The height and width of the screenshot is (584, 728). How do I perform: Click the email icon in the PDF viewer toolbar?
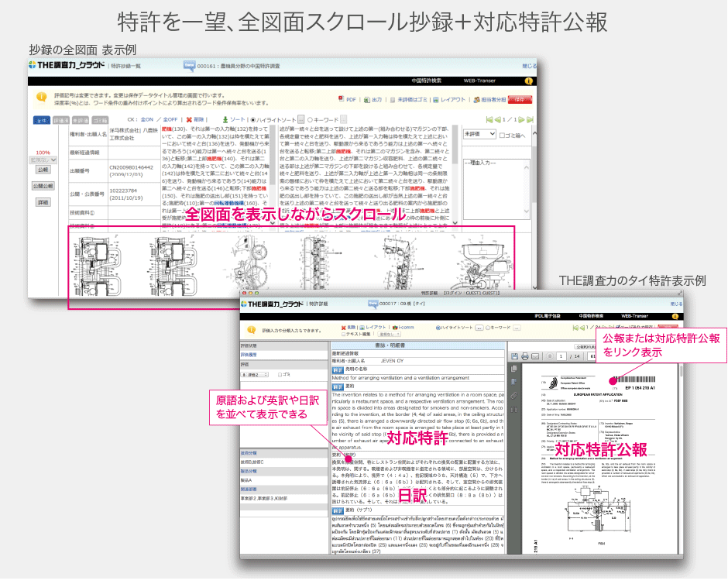[x=535, y=356]
